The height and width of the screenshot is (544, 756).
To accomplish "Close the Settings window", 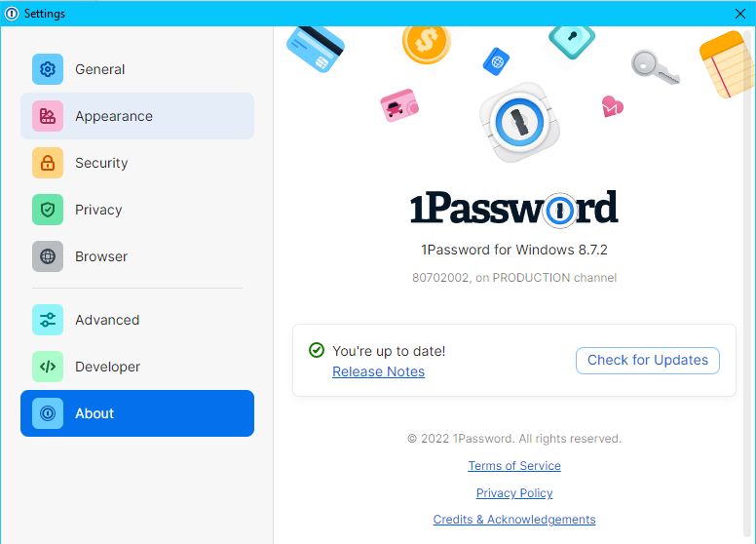I will click(x=739, y=13).
